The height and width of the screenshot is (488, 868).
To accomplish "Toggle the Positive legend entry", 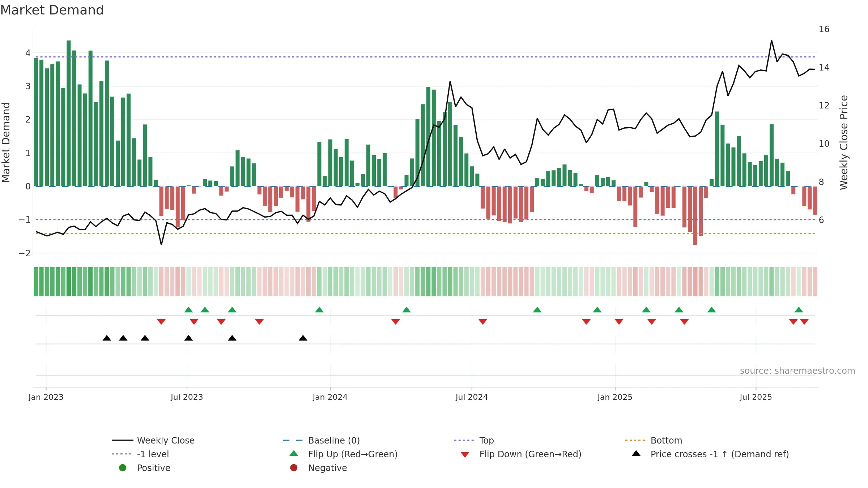I will pyautogui.click(x=145, y=468).
